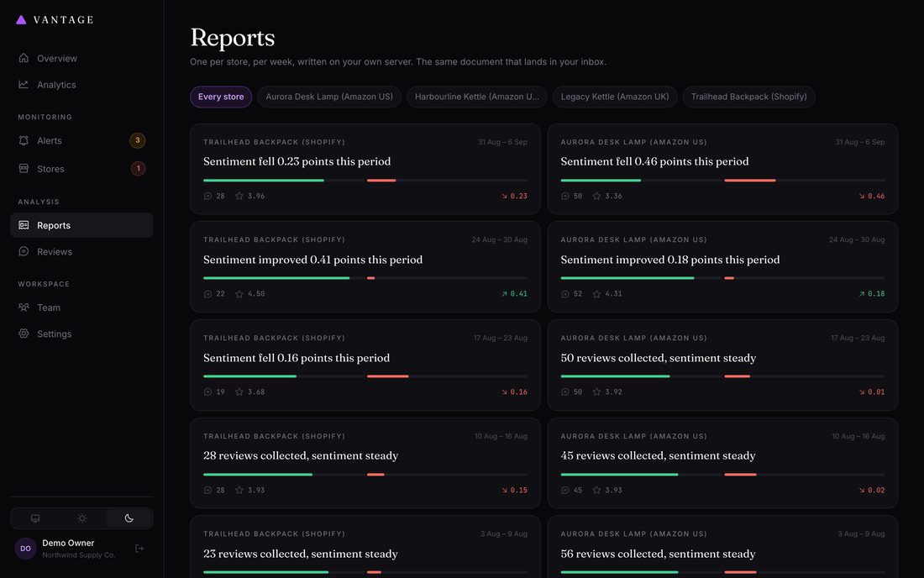Click the sentiment bar in Sentiment fell 0.46 card
Screen dimensions: 924x578
(x=722, y=181)
